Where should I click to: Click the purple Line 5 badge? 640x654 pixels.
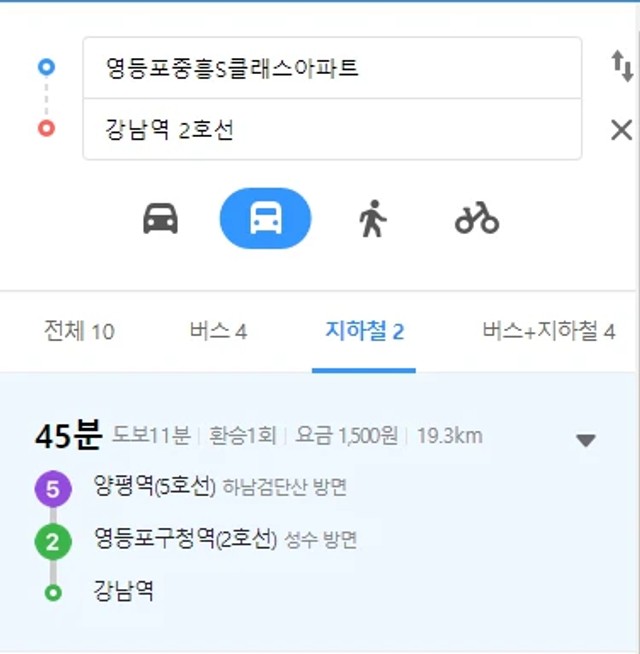coord(53,488)
